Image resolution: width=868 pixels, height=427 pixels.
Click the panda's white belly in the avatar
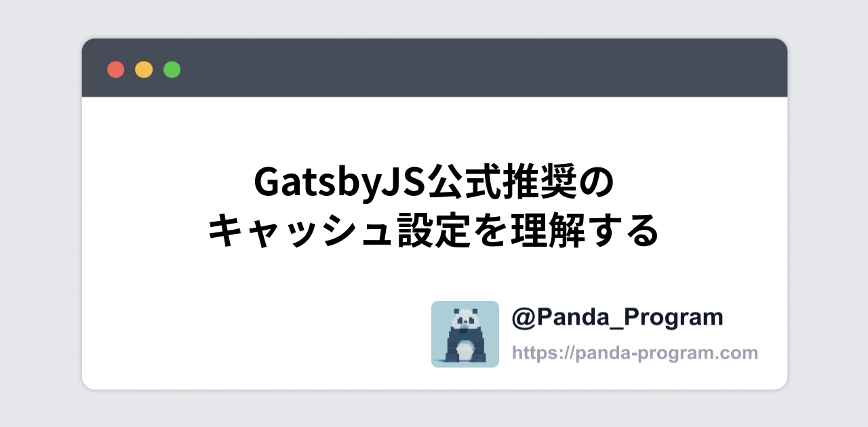[465, 349]
